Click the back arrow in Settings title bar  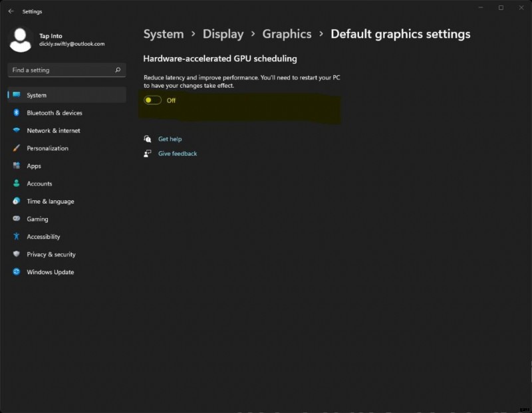coord(11,11)
